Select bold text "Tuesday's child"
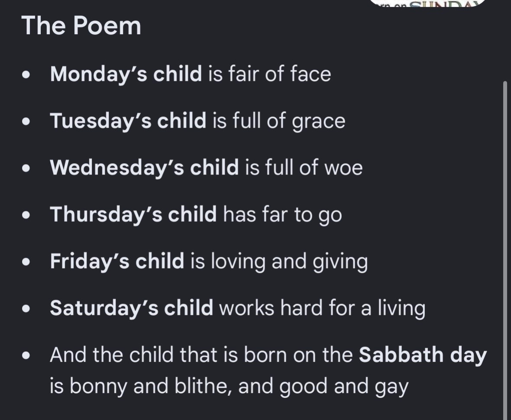Screen dimensions: 511x420 (x=128, y=121)
